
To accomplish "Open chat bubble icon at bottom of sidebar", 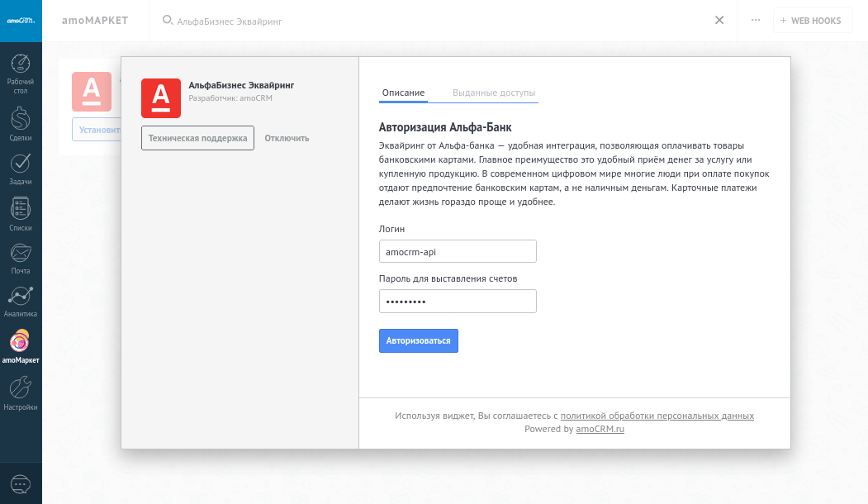I will (21, 484).
